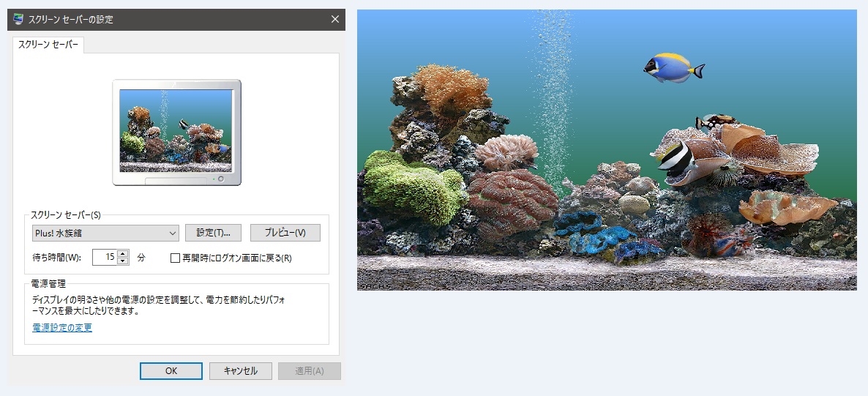This screenshot has width=868, height=396.
Task: Select the スクリーン セーバー tab
Action: click(x=48, y=45)
